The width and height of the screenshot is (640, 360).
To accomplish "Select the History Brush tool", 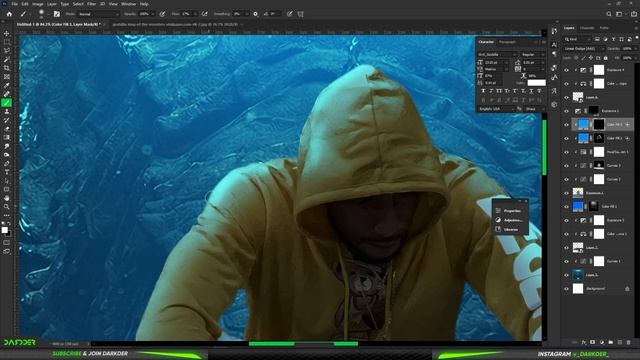I will [x=7, y=120].
